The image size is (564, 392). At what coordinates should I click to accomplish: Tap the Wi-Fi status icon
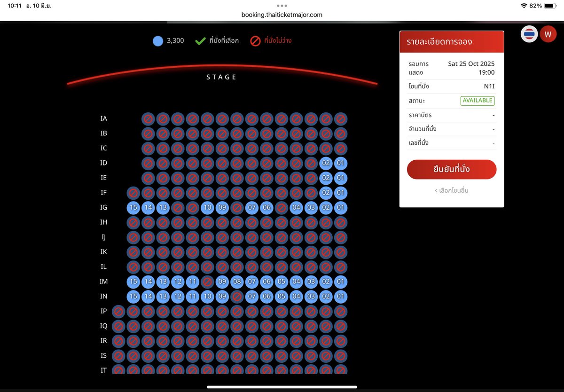(x=524, y=6)
